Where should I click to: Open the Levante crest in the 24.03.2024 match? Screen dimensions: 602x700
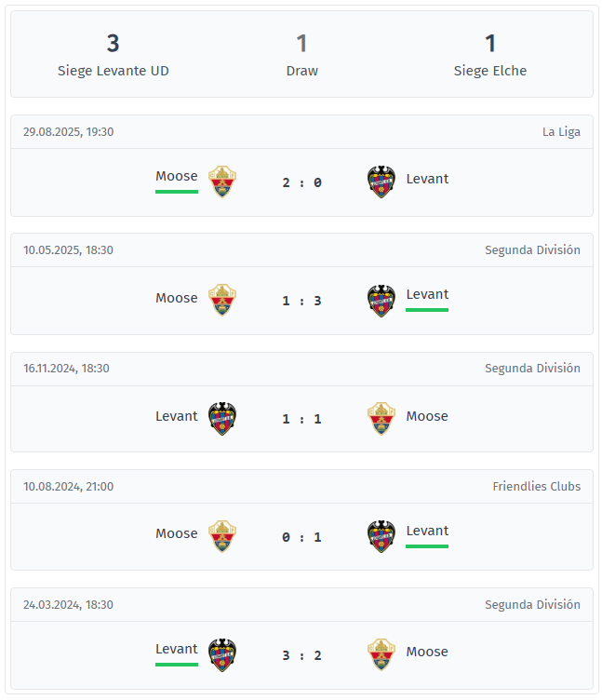click(222, 654)
